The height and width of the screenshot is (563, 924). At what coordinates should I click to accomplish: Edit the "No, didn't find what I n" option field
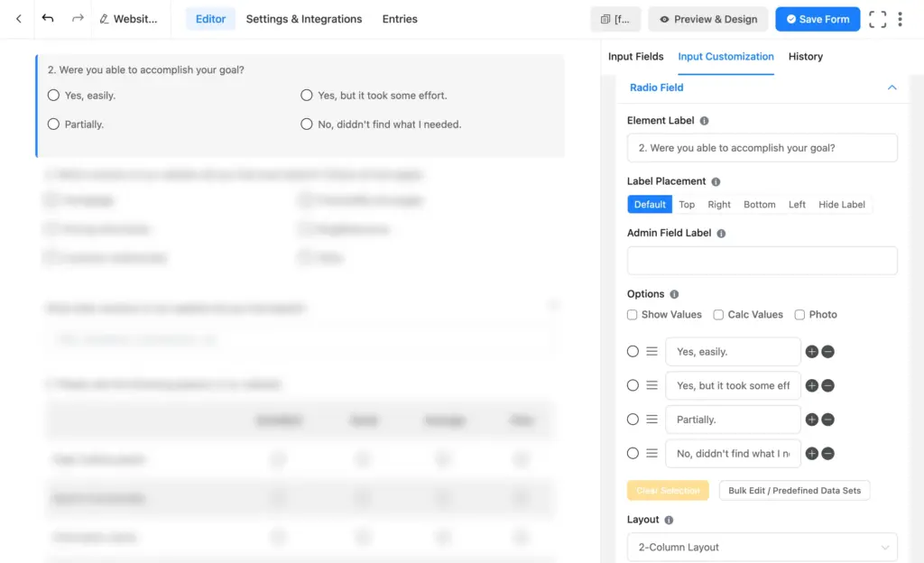(733, 454)
